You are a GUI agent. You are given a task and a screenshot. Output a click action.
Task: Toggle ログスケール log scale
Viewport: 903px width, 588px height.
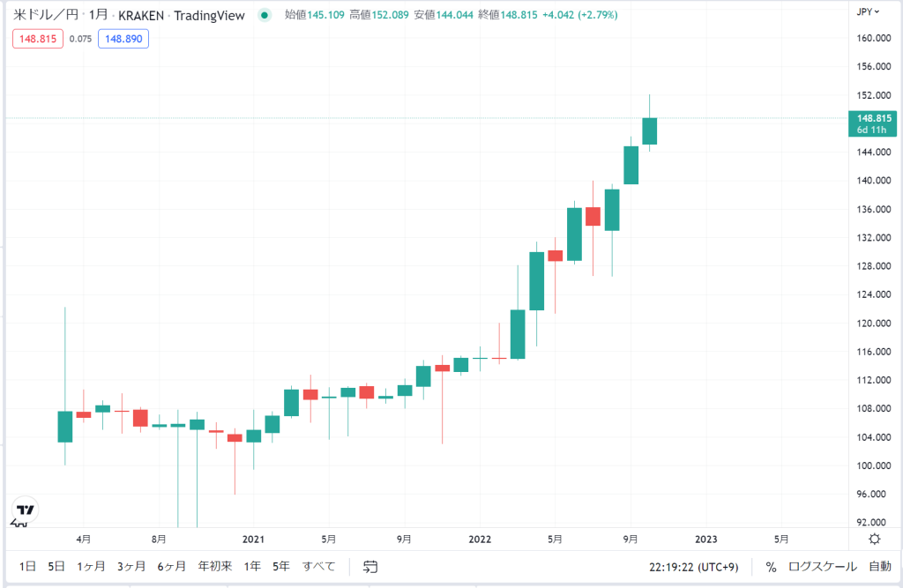tap(821, 566)
